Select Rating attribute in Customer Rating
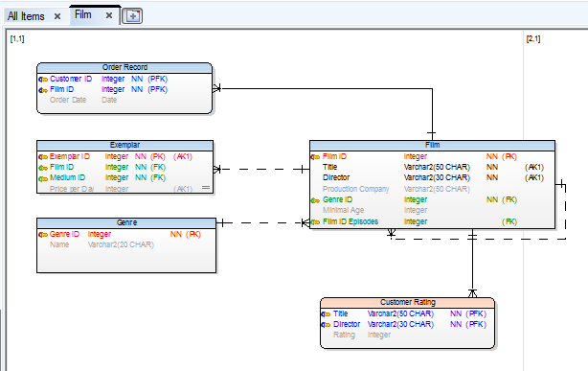The image size is (588, 371). (x=344, y=335)
